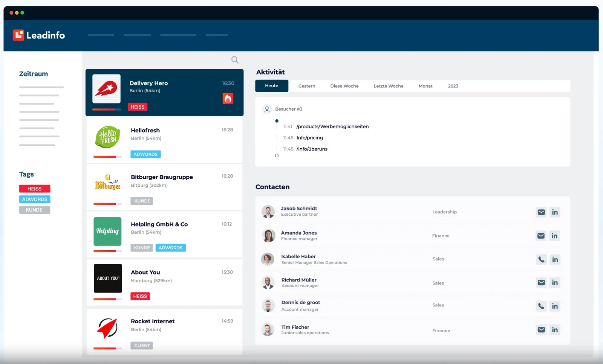Filter by KUNDE tag in sidebar
The image size is (603, 364).
35,210
